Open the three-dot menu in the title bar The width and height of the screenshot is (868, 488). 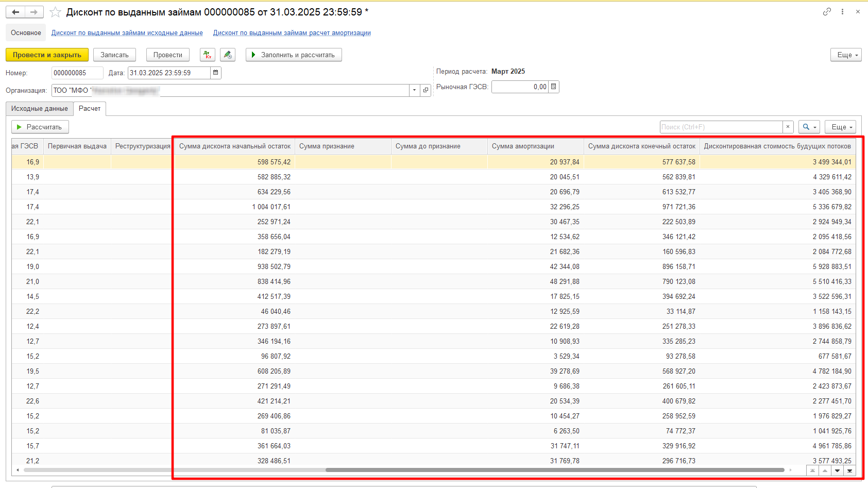click(842, 11)
